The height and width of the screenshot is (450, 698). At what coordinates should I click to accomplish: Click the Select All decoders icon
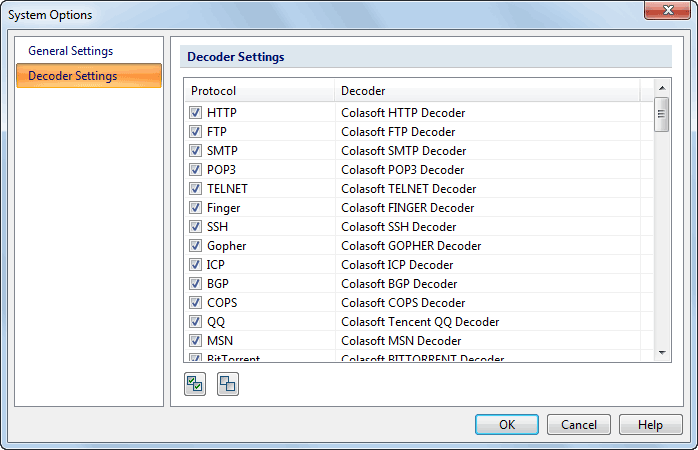coord(195,384)
